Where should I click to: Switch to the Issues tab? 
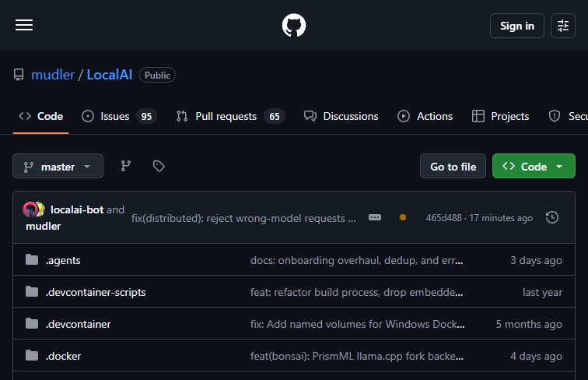click(119, 116)
